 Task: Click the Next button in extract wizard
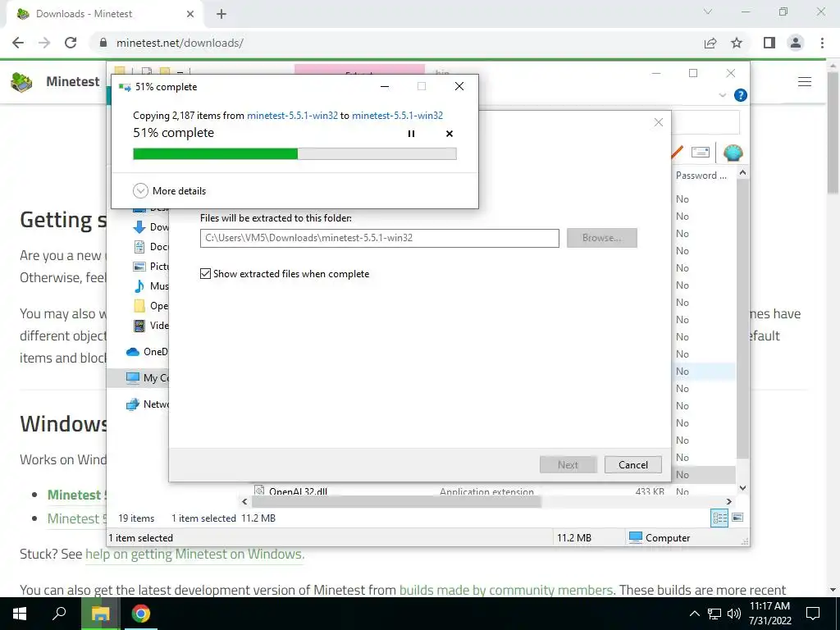[568, 464]
